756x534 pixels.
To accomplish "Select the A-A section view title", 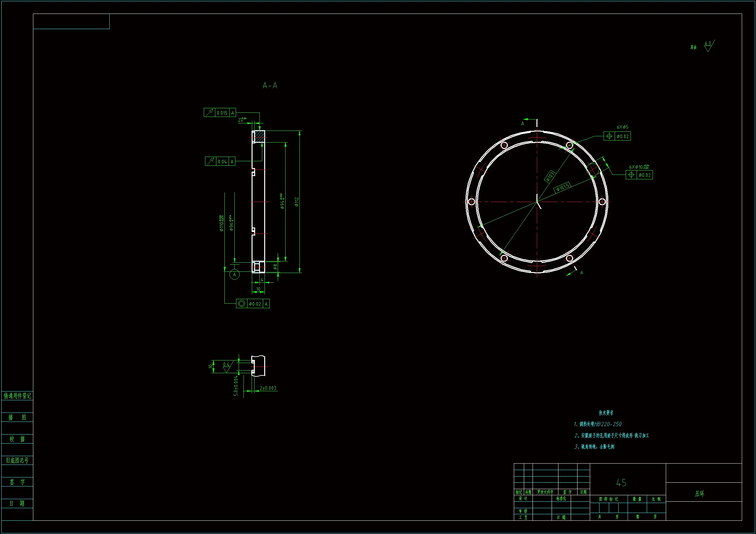I will 270,86.
